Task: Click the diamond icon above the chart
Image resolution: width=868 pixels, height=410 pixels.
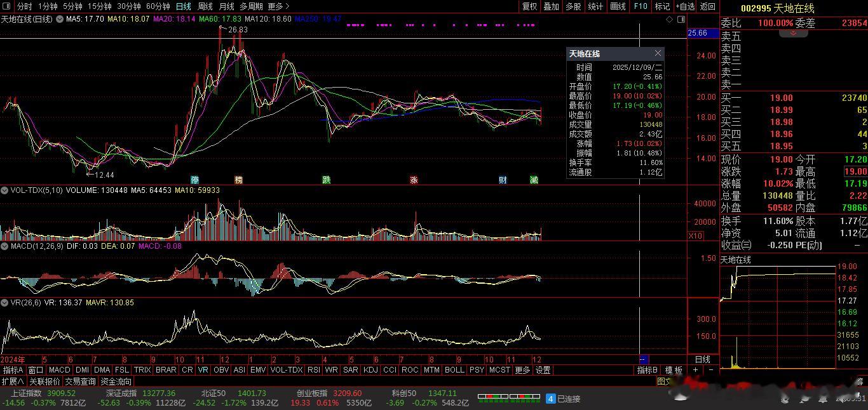Action: (x=669, y=20)
